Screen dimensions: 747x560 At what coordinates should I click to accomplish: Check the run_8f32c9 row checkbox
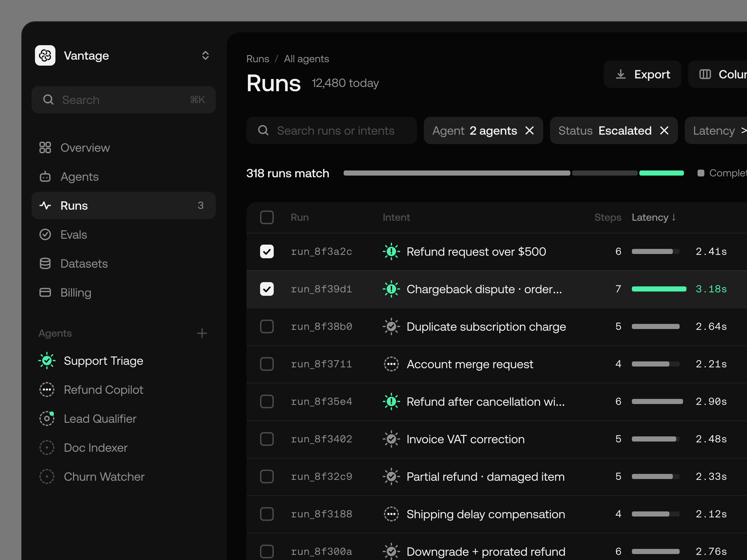(x=267, y=477)
